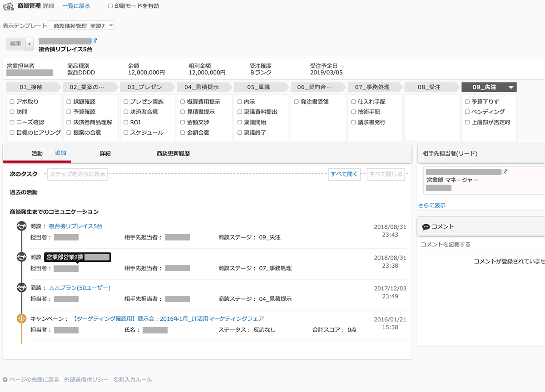Image resolution: width=545 pixels, height=392 pixels.
Task: Go back via 一覧に戻る link
Action: click(x=76, y=6)
